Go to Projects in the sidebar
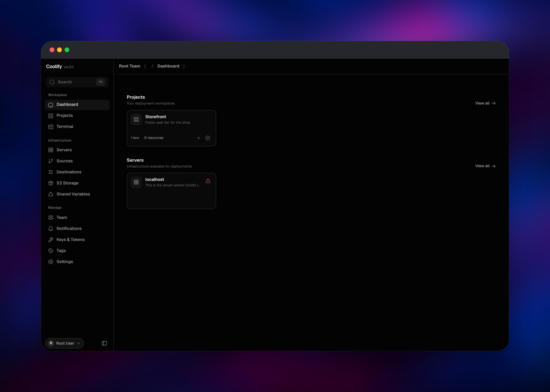The height and width of the screenshot is (392, 550). coord(77,116)
